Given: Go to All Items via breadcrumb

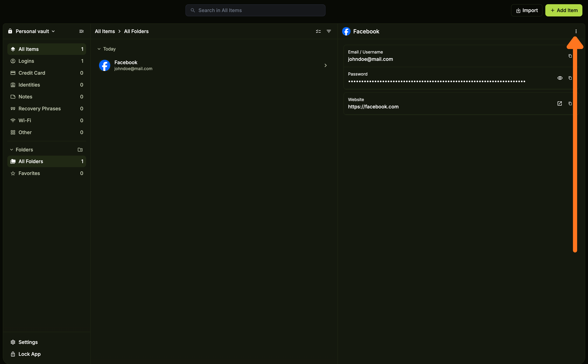Looking at the screenshot, I should point(105,31).
